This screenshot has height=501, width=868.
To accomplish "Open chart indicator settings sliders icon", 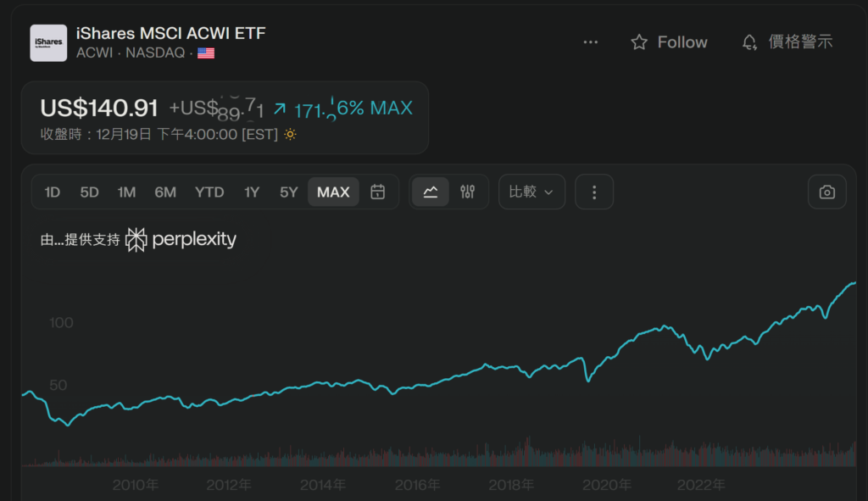I will 468,192.
